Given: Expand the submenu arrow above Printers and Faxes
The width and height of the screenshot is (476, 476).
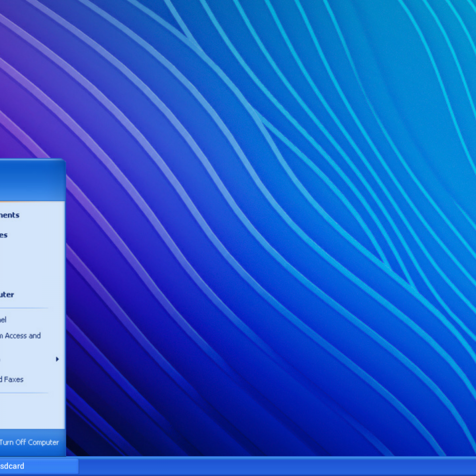Looking at the screenshot, I should pyautogui.click(x=57, y=359).
